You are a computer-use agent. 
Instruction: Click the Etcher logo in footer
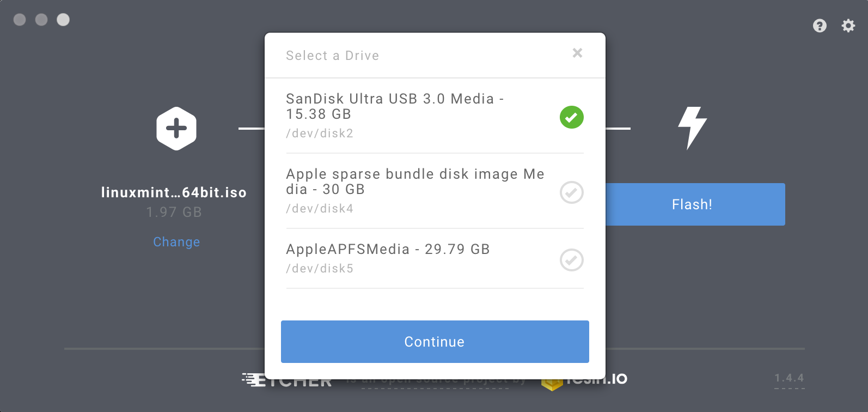[287, 380]
